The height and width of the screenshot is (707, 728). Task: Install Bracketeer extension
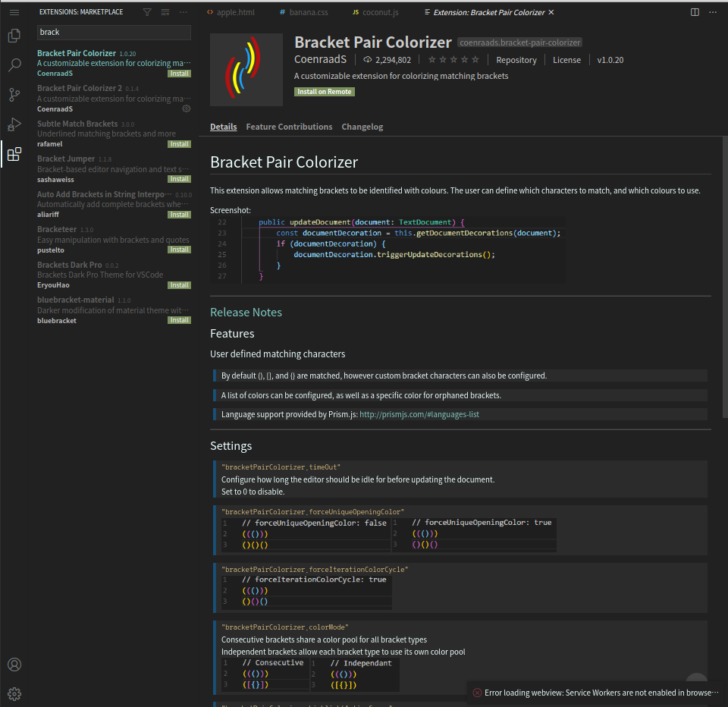pos(179,250)
